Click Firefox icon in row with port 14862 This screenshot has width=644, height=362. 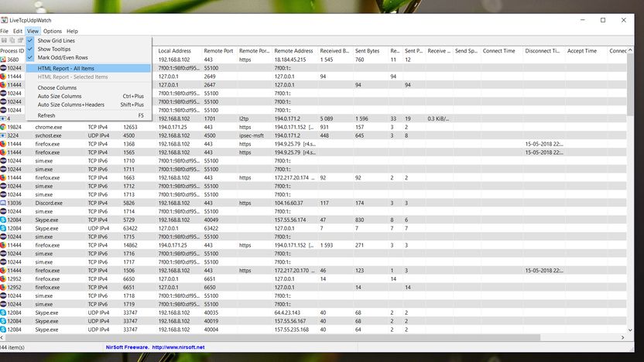coord(3,245)
